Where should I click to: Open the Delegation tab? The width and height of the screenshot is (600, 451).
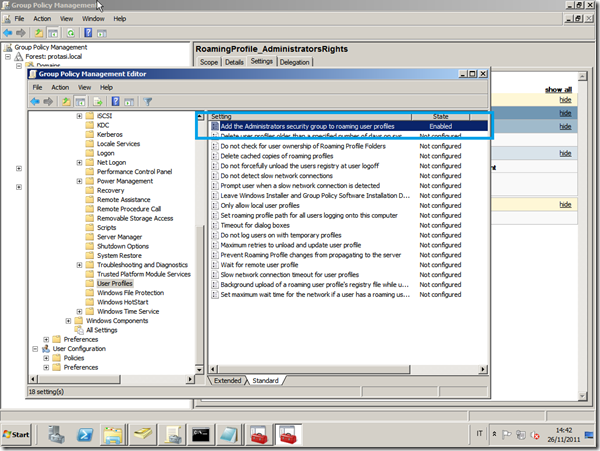[295, 62]
